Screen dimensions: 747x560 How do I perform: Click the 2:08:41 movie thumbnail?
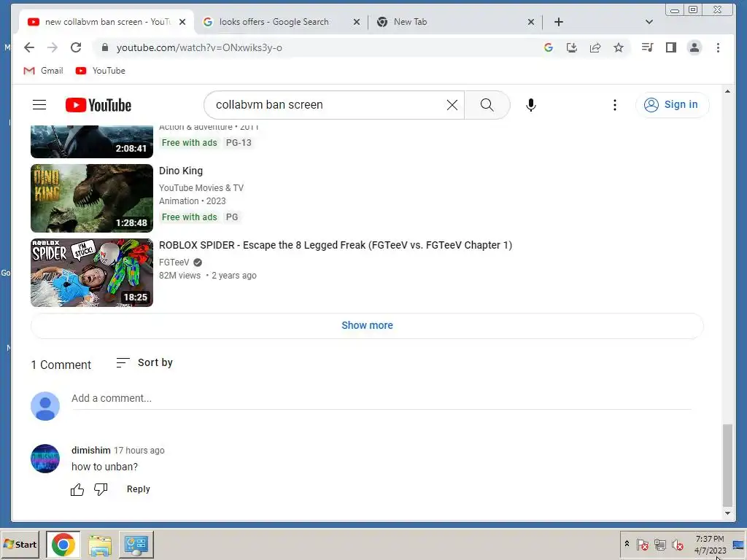tap(92, 142)
